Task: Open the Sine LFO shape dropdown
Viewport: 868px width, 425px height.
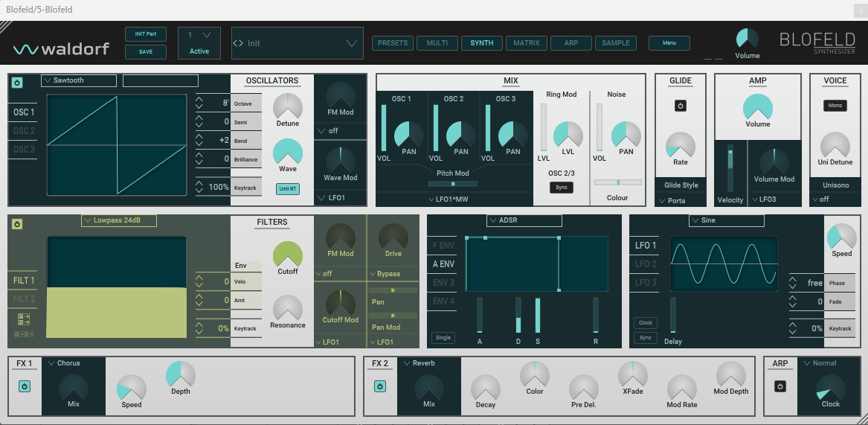Action: [726, 220]
